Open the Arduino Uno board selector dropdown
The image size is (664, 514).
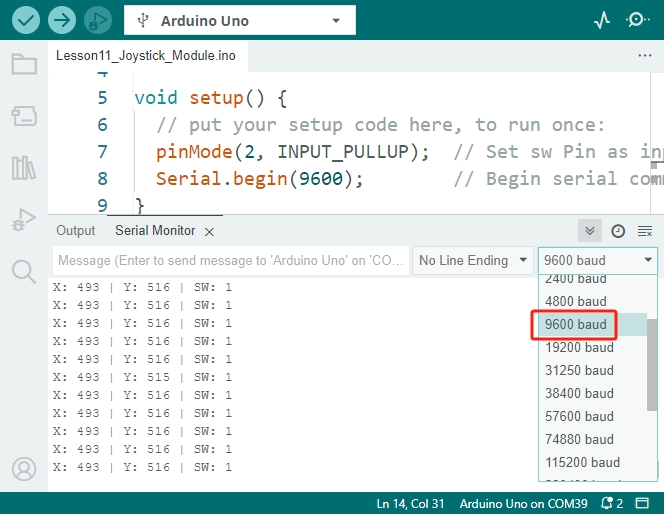[240, 20]
